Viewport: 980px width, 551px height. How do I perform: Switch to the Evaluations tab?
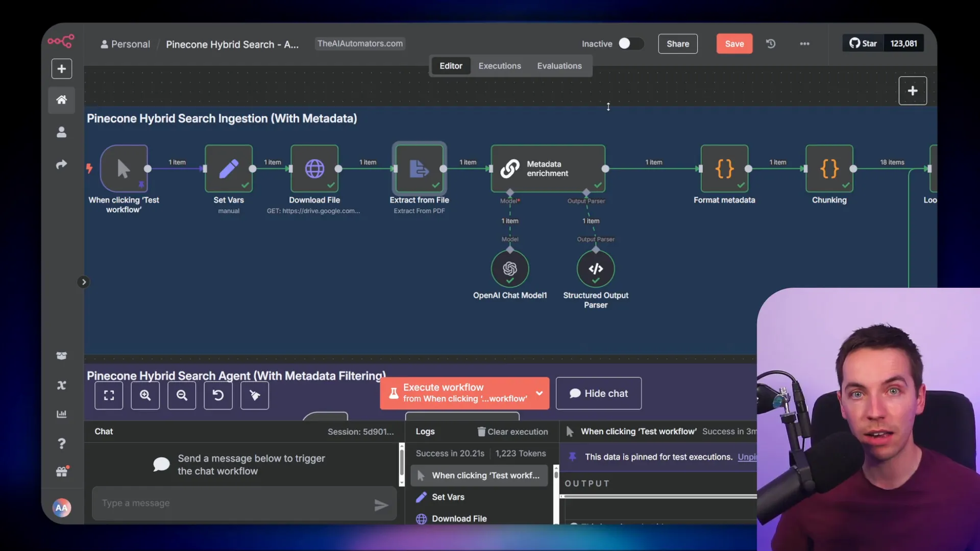[x=559, y=66]
